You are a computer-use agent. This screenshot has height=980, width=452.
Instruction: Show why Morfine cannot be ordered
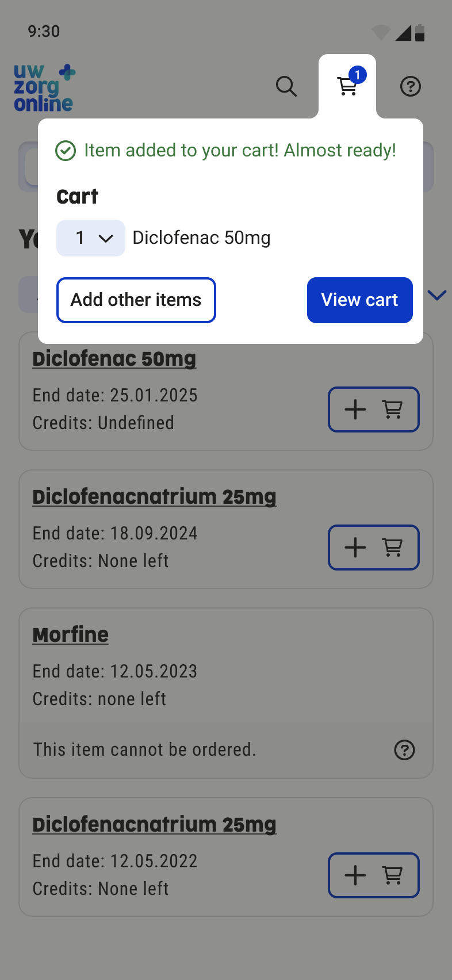(x=404, y=750)
